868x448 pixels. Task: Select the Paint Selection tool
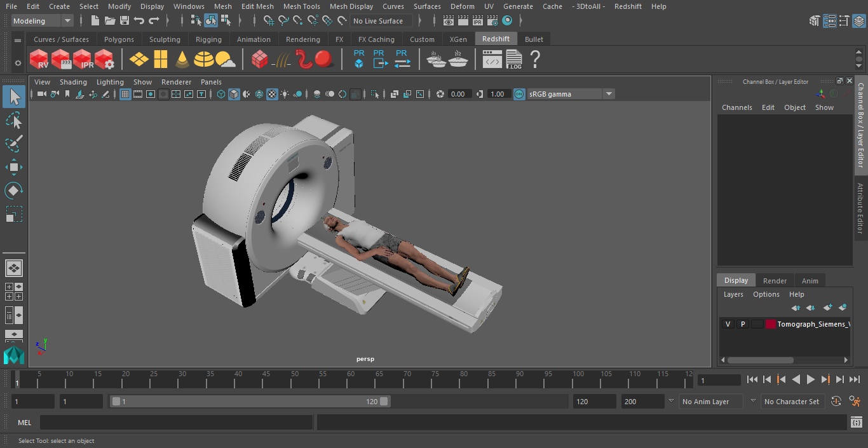(x=14, y=144)
